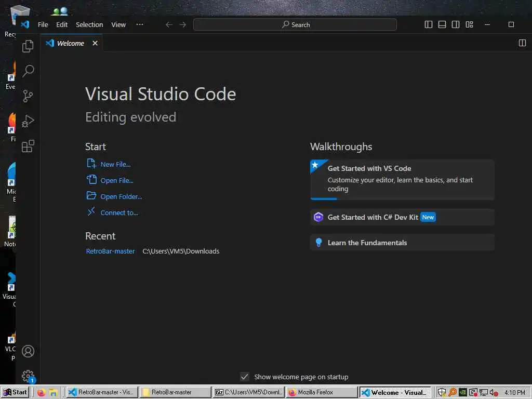Image resolution: width=532 pixels, height=399 pixels.
Task: Click the C# Dev Kit purple icon
Action: 318,217
